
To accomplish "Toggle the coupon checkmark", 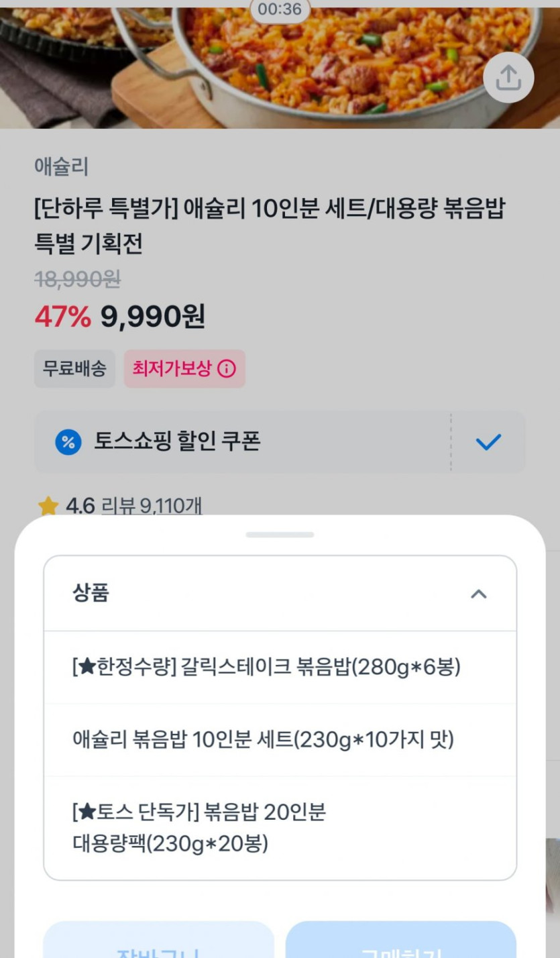I will [x=488, y=442].
